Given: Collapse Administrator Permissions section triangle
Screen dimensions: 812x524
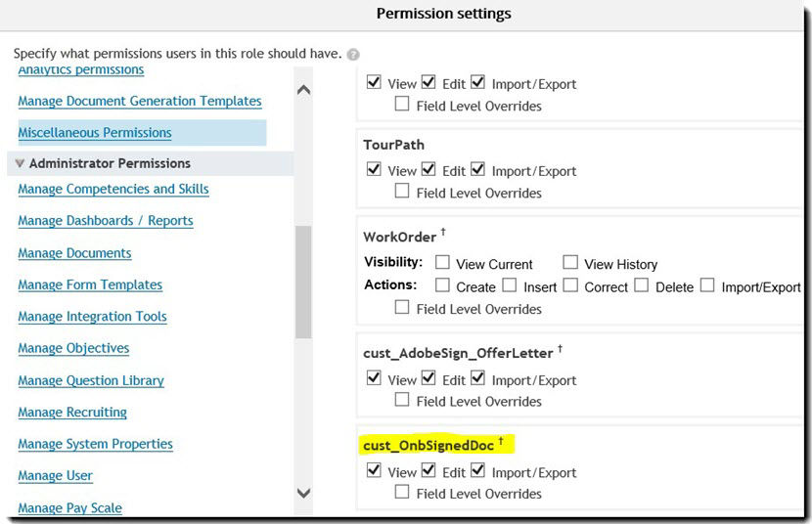Looking at the screenshot, I should [21, 163].
